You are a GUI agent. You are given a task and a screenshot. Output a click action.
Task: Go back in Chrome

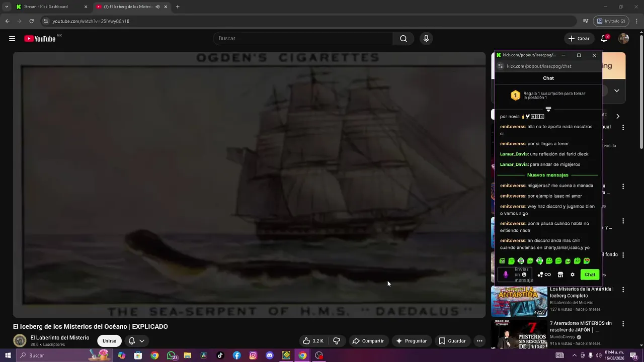pyautogui.click(x=7, y=21)
